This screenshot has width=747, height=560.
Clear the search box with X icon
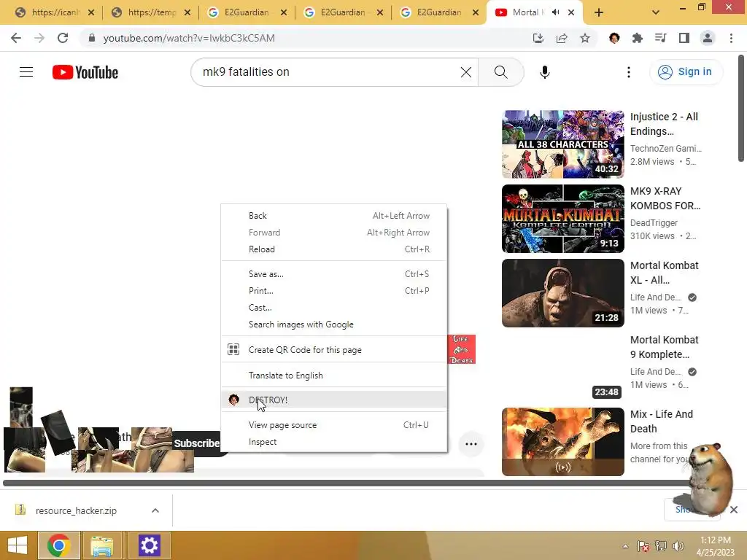466,72
